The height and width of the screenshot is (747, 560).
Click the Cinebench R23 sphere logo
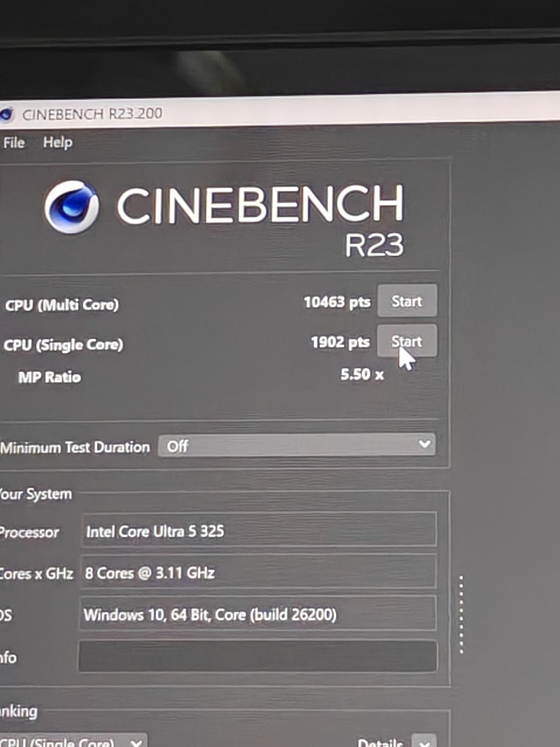click(72, 207)
